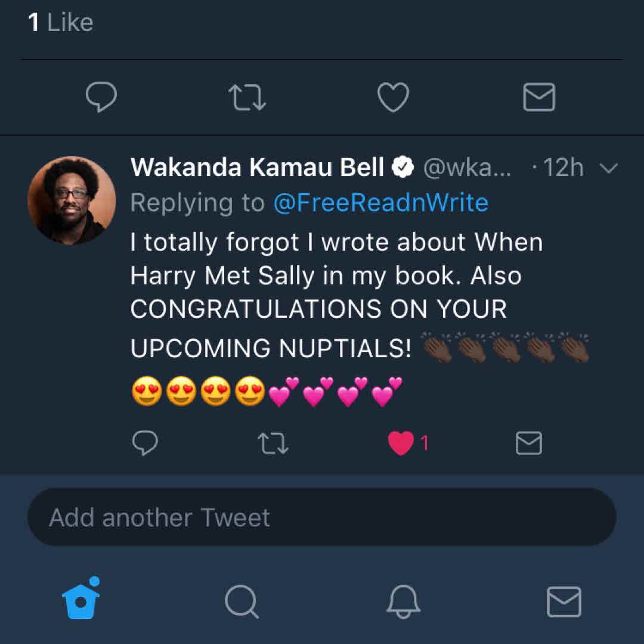The image size is (644, 644).
Task: Retweet Kamau Bell's congratulations tweet
Action: click(273, 444)
